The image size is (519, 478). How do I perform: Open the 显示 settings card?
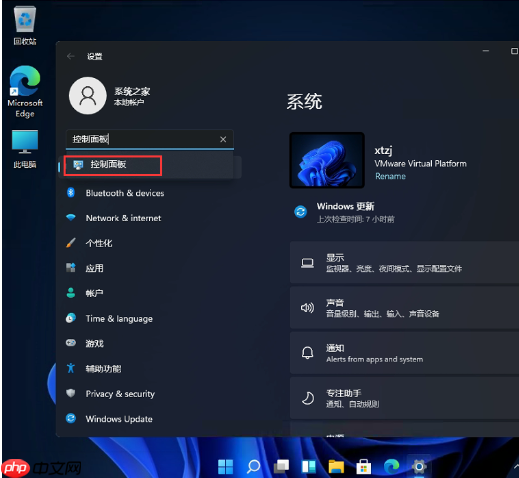click(404, 263)
